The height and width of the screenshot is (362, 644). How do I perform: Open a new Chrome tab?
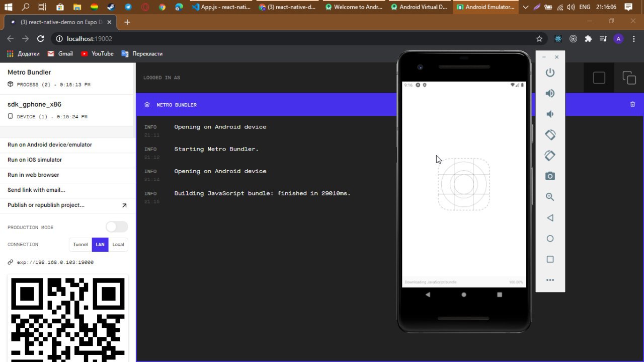[x=127, y=22]
